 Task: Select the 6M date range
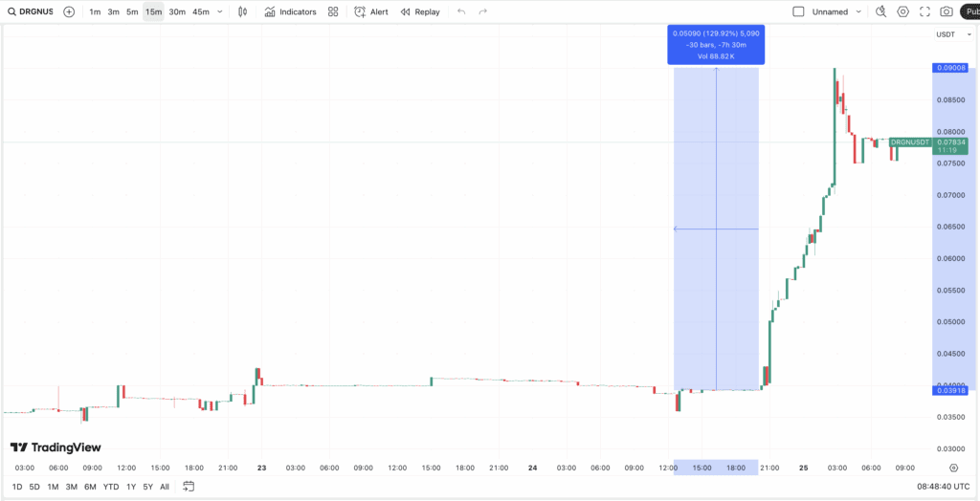coord(90,487)
